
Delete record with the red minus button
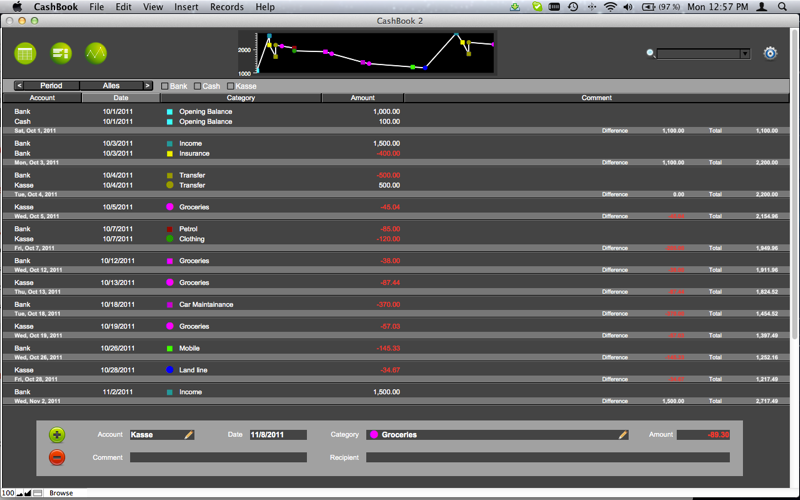tap(57, 457)
